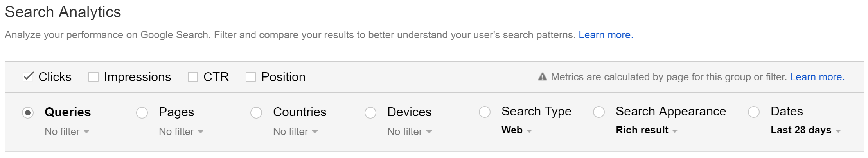The width and height of the screenshot is (868, 158).
Task: Open the Countries No filter dropdown
Action: [x=295, y=131]
